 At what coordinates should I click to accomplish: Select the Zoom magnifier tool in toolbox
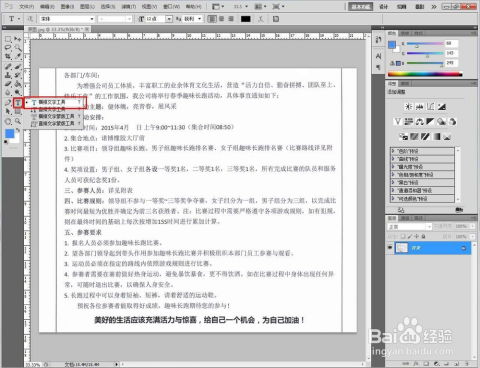coord(18,121)
